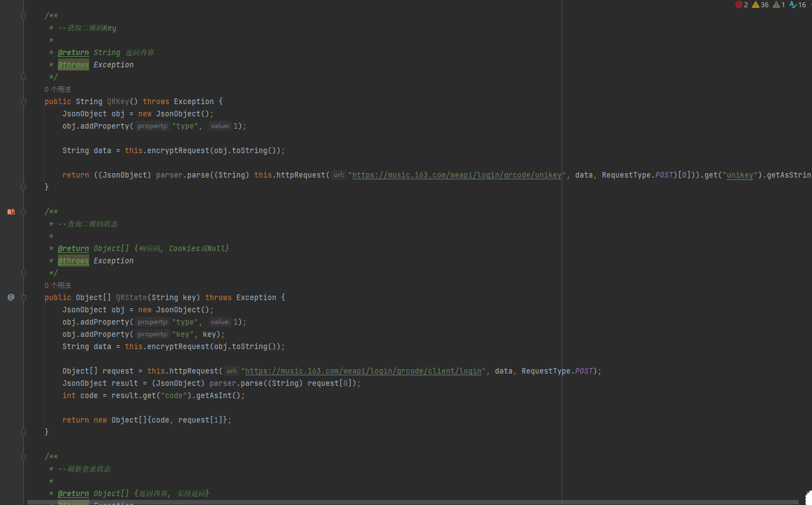The height and width of the screenshot is (505, 812).
Task: Click the @return tag in QRKey Javadoc
Action: pos(74,52)
